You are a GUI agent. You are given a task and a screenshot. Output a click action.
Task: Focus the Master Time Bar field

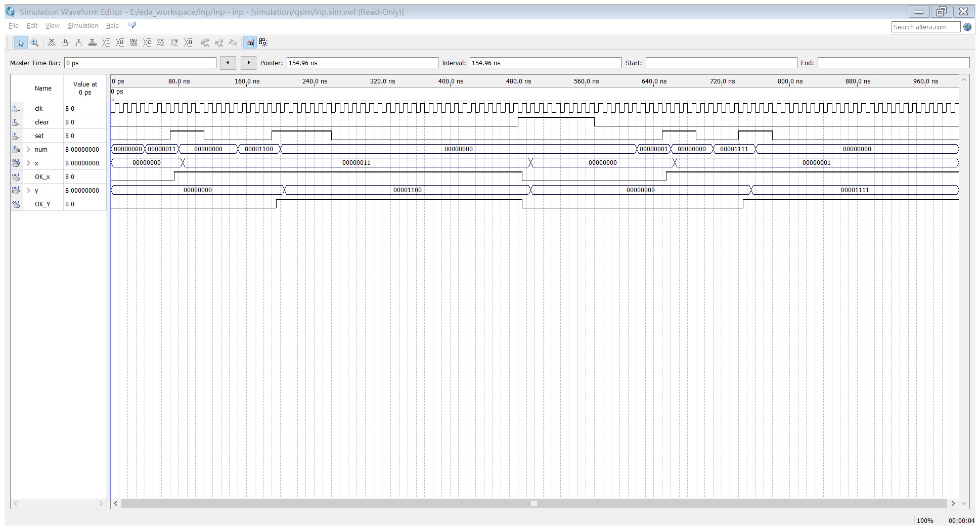tap(140, 63)
